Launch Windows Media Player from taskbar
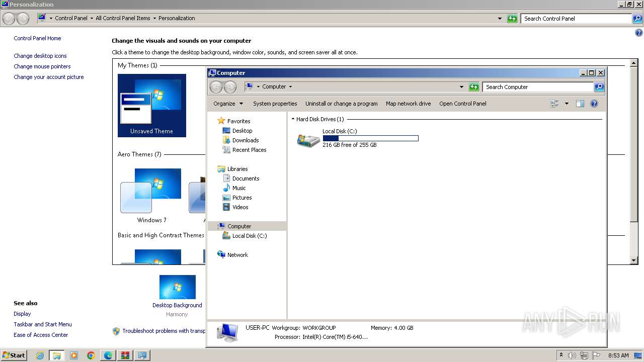Viewport: 644px width, 362px height. (73, 355)
